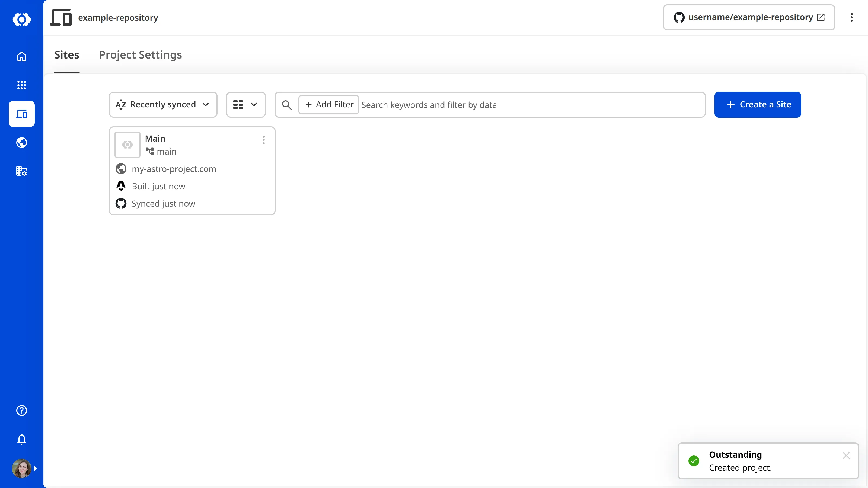Click the globe icon beside my-astro-project.com
This screenshot has width=868, height=488.
point(121,169)
